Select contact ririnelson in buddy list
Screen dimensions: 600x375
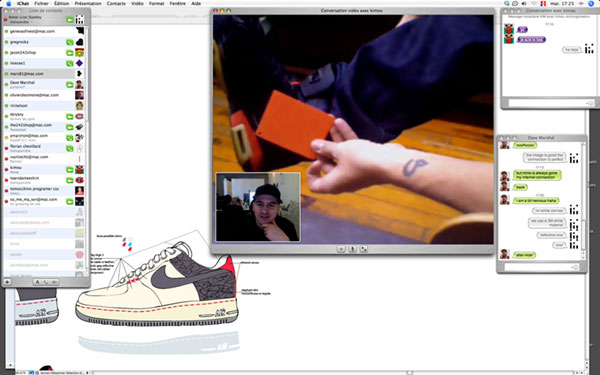(x=44, y=106)
